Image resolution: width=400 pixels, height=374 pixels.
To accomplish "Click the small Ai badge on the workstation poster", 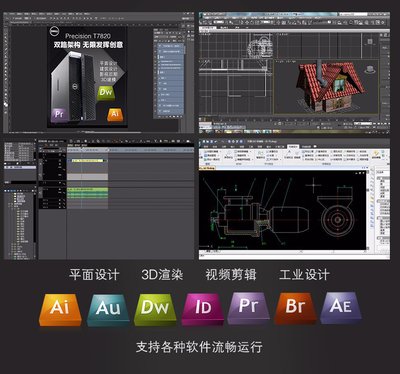I will 115,115.
